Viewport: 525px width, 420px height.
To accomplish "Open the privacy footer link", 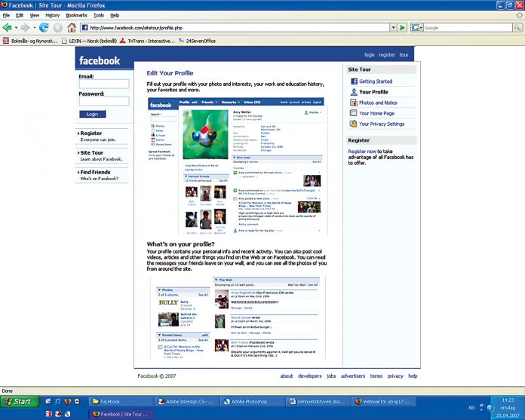I will (395, 376).
